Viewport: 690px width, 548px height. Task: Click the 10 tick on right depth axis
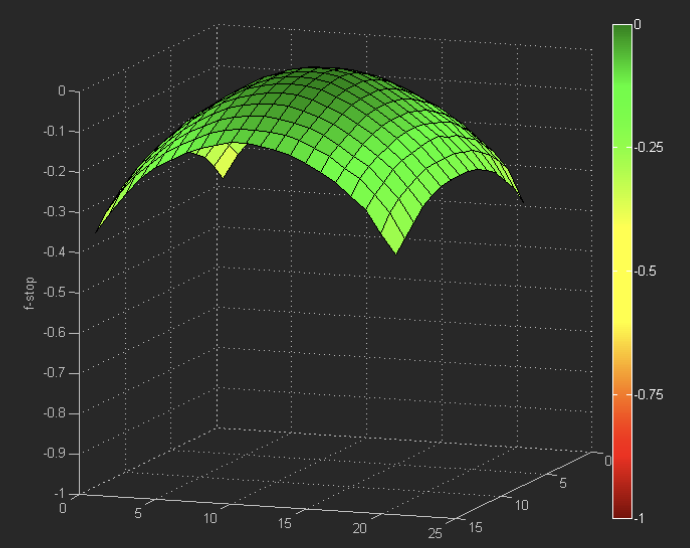[x=521, y=505]
